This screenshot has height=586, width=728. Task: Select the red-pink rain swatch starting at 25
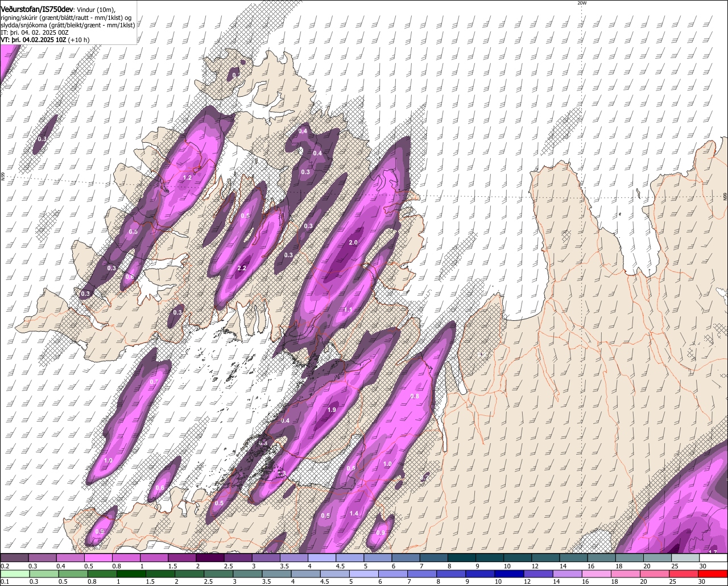point(685,573)
